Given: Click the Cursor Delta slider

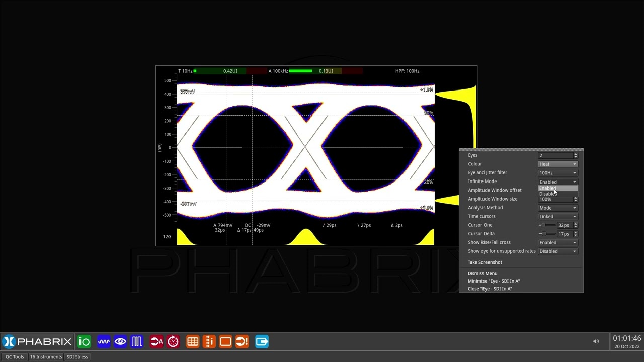Looking at the screenshot, I should click(x=547, y=234).
